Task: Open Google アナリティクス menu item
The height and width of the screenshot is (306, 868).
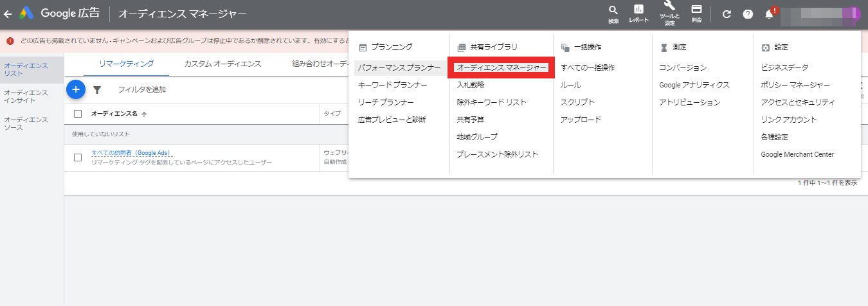Action: click(x=694, y=85)
